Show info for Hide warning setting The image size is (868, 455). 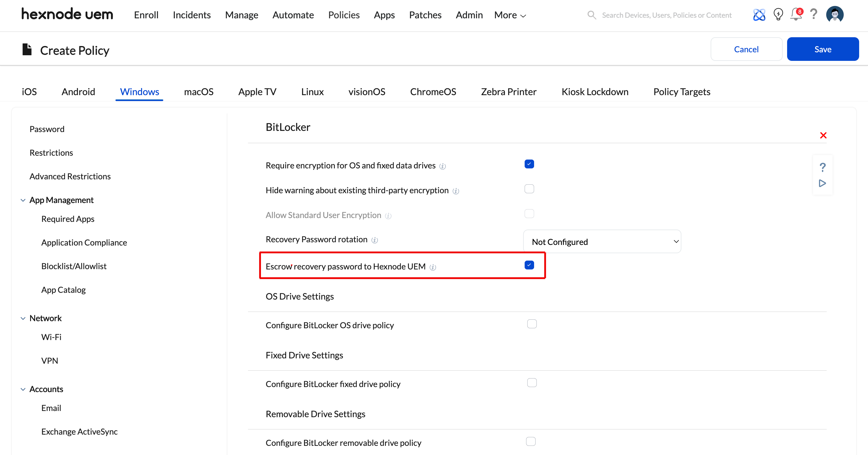[x=456, y=191]
